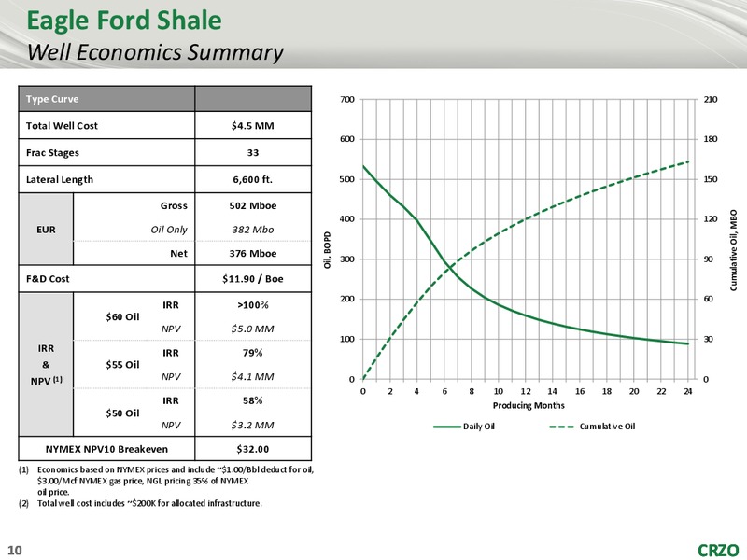Click the "Eagle Ford Shale" title

tap(124, 21)
